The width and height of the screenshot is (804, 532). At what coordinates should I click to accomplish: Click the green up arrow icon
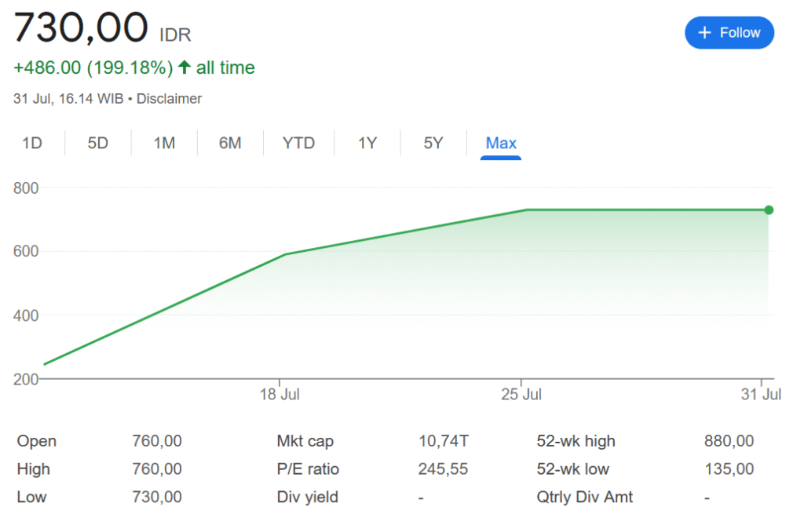tap(185, 68)
